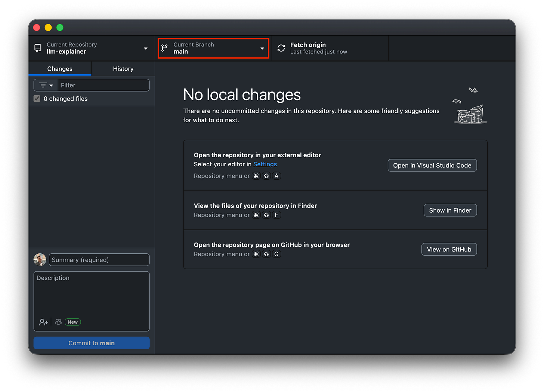Click the sync icon next to Fetch origin

coord(281,48)
